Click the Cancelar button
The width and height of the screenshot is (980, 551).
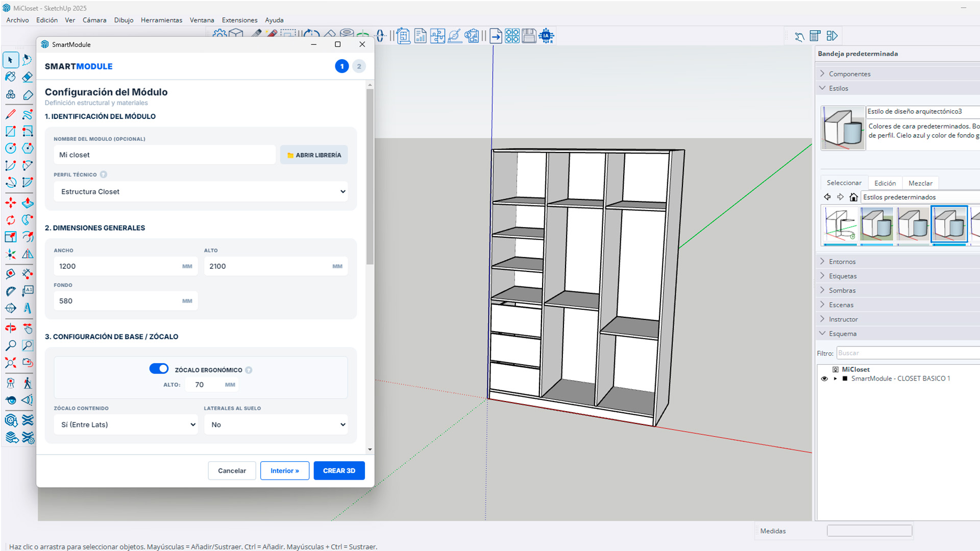pos(232,470)
